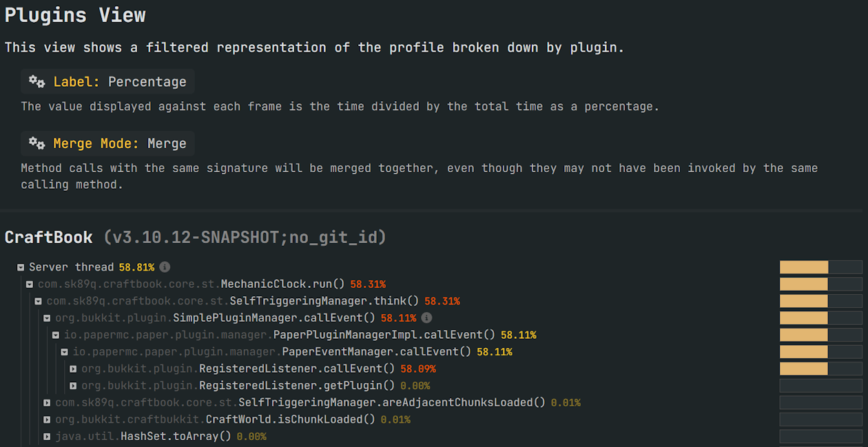Viewport: 868px width, 447px height.
Task: Select the SelfTriggeringManager.think() method entry
Action: pyautogui.click(x=241, y=301)
